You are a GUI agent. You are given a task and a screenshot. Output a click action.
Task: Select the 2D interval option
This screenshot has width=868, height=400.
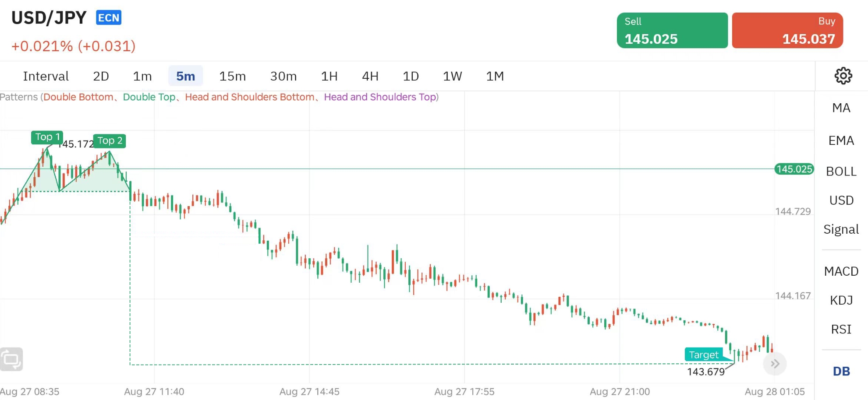click(101, 76)
